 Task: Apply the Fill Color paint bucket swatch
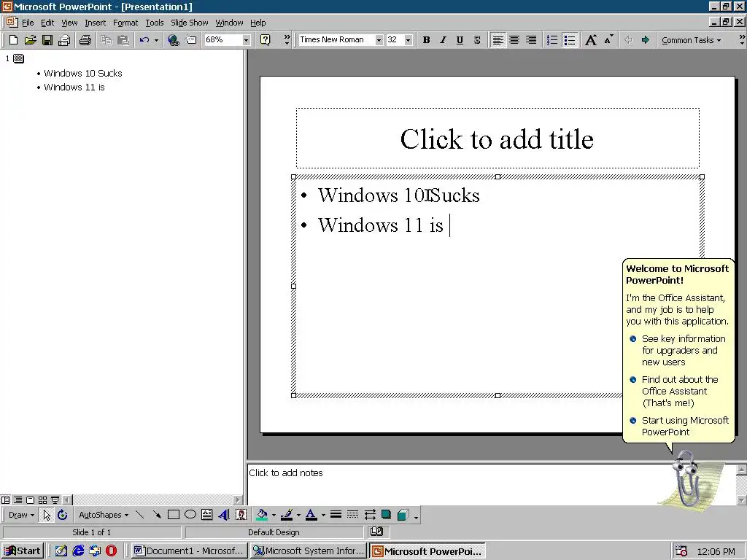click(x=262, y=515)
